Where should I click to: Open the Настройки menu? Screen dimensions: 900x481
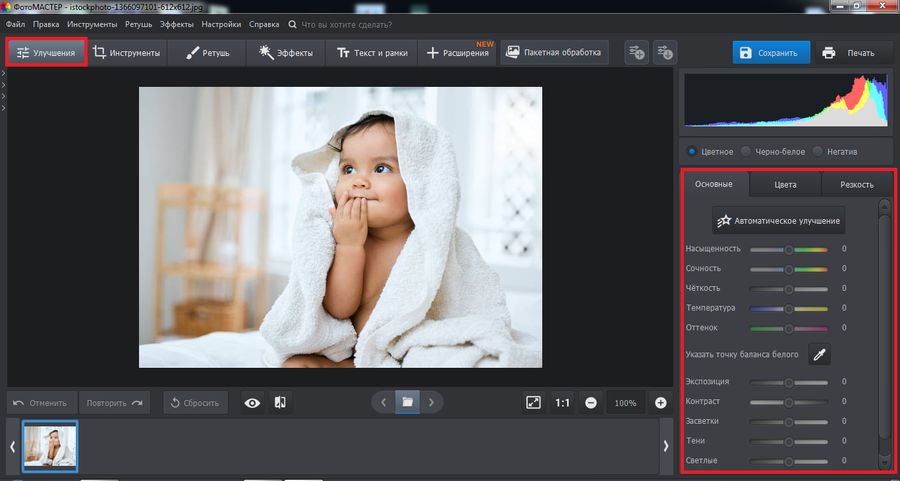[221, 25]
